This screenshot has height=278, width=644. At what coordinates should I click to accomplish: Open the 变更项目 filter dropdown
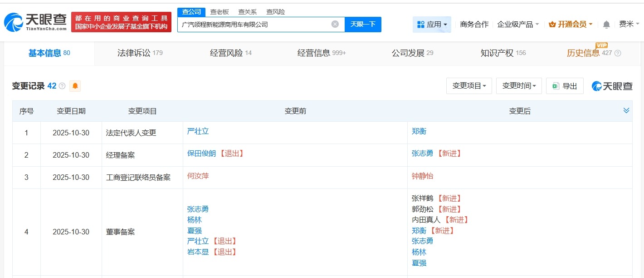pos(469,86)
